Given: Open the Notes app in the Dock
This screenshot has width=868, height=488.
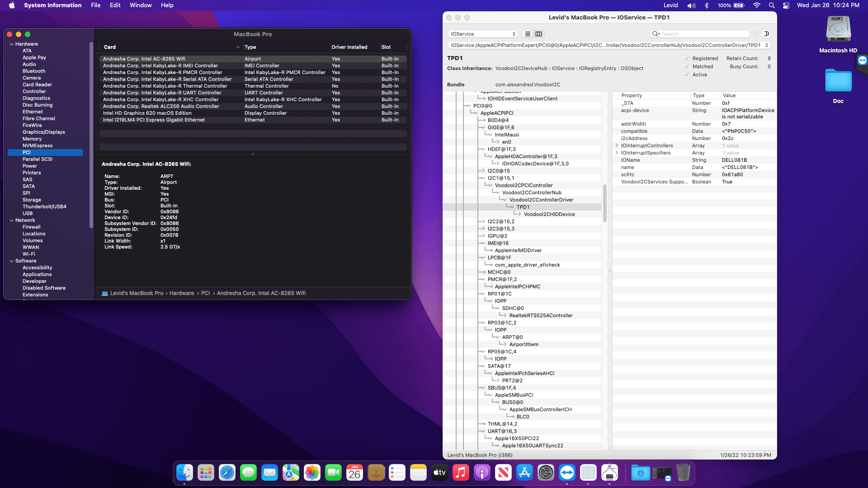Looking at the screenshot, I should point(418,473).
